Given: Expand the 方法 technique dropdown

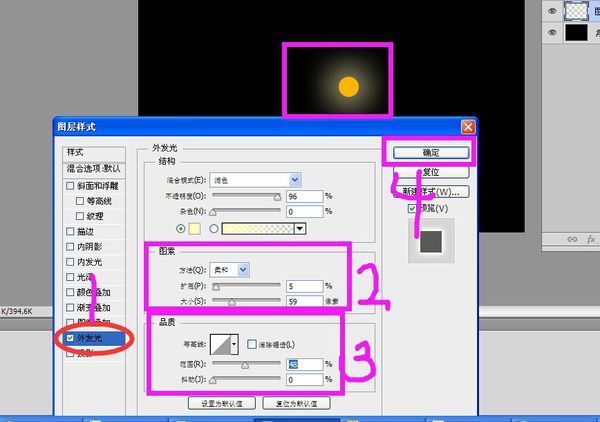Looking at the screenshot, I should [x=243, y=269].
